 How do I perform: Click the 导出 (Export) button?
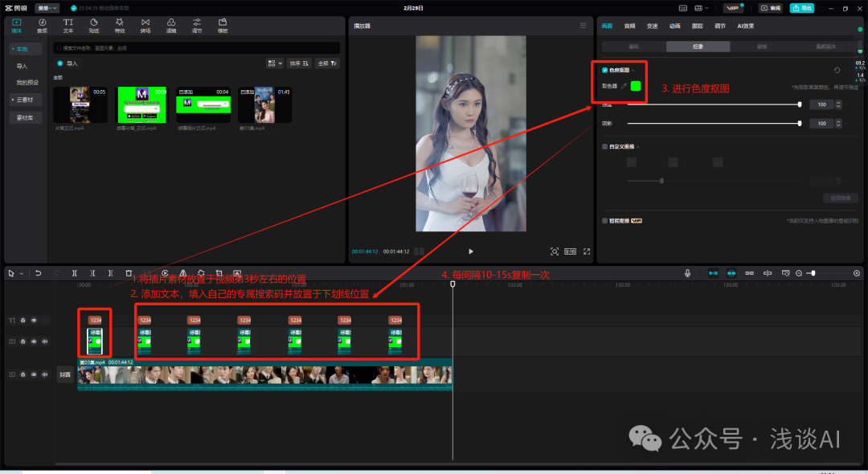801,7
